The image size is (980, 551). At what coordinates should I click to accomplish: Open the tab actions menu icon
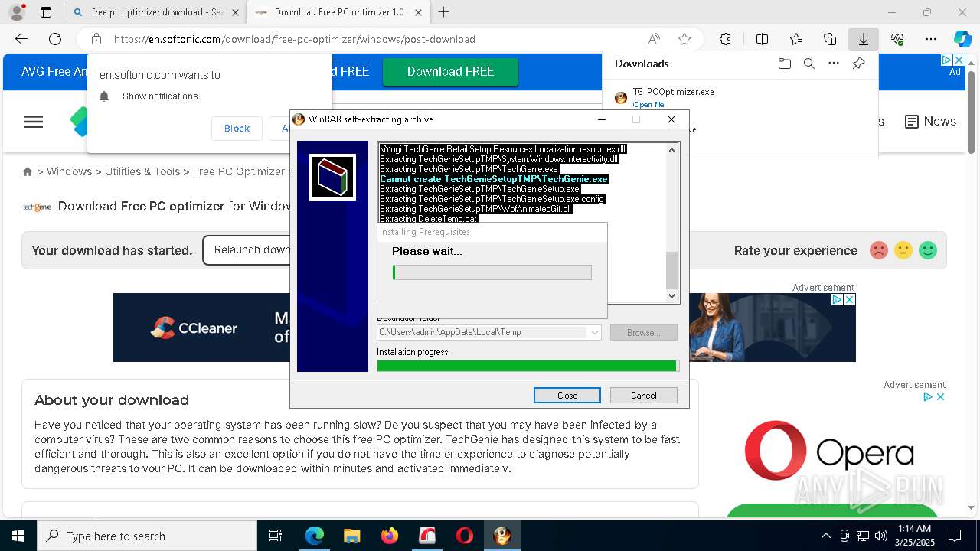pos(46,12)
